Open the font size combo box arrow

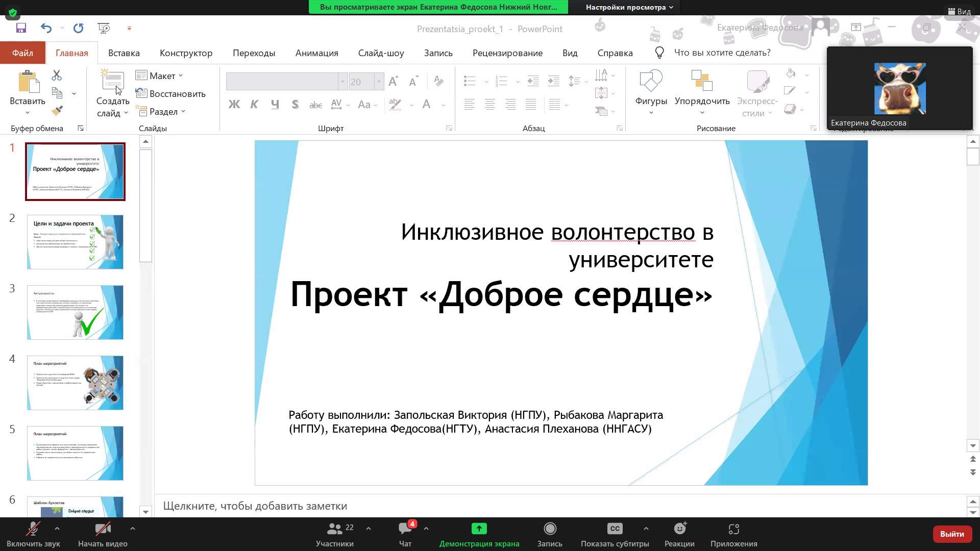(x=379, y=82)
